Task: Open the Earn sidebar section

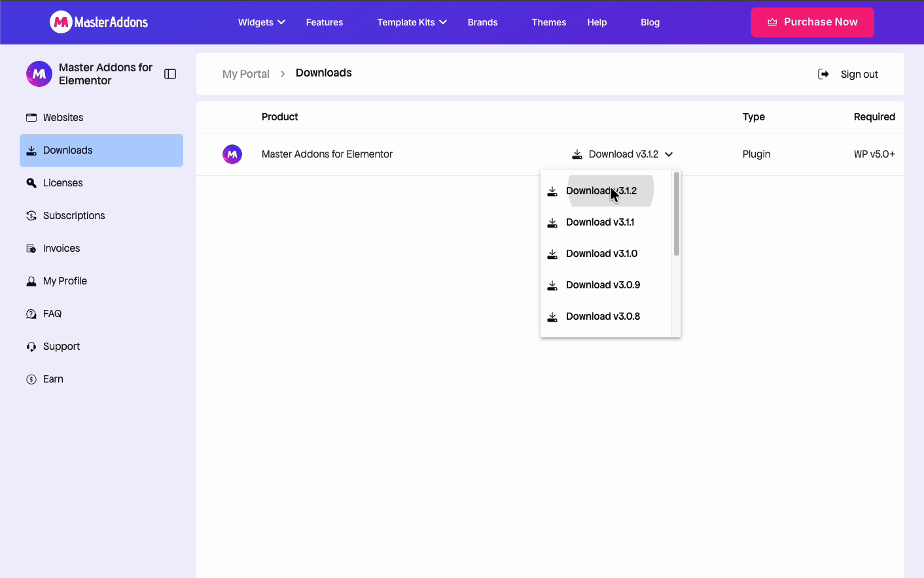Action: click(x=101, y=379)
